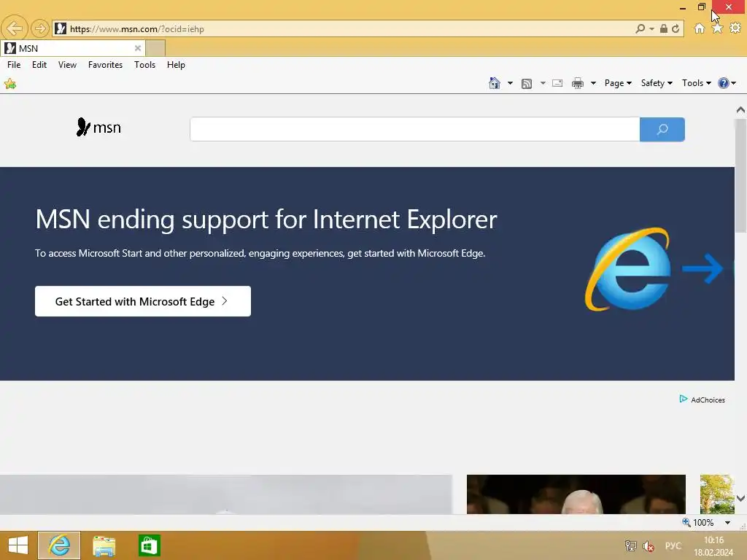Click the blue search magnifier button
This screenshot has height=560, width=747.
(662, 129)
